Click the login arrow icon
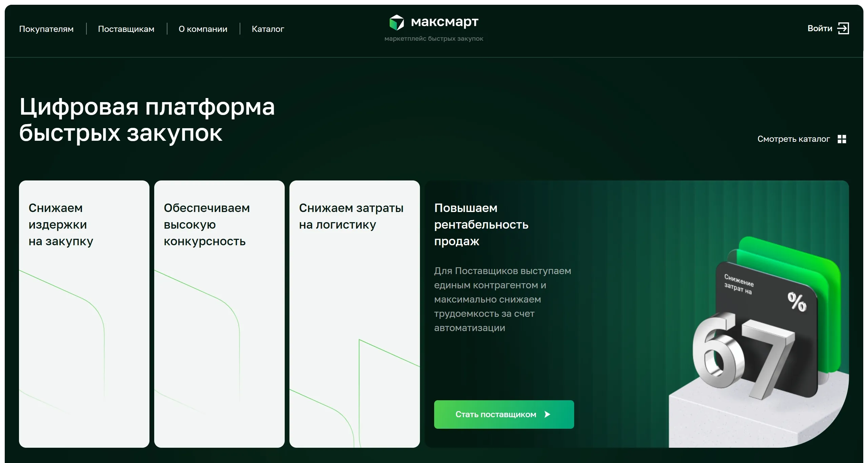Screen dimensions: 868x463 tap(843, 28)
